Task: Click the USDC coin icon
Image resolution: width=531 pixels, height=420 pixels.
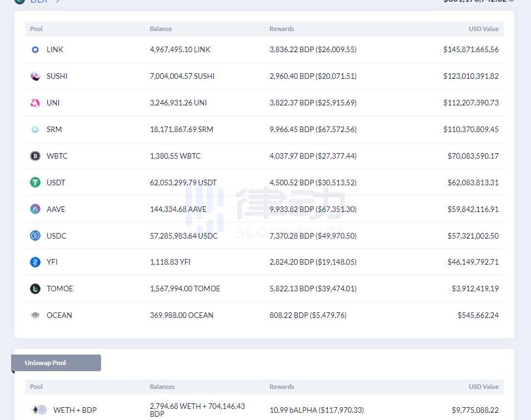Action: (35, 236)
